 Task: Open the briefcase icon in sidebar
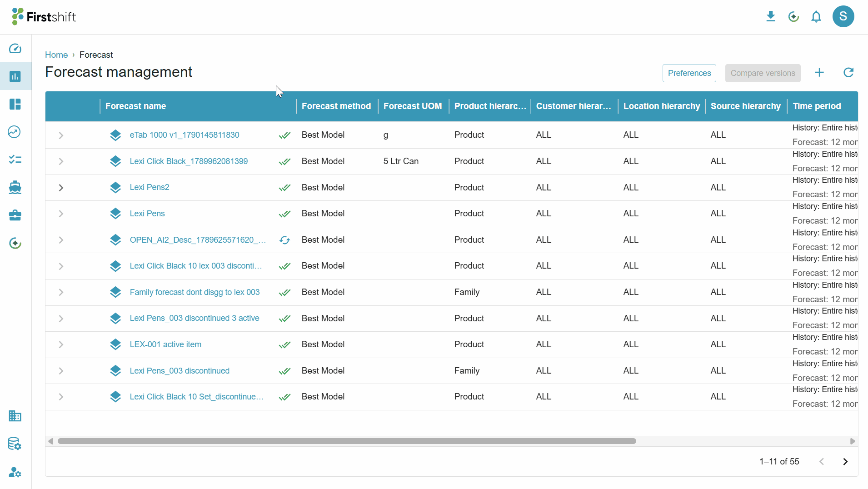tap(15, 215)
